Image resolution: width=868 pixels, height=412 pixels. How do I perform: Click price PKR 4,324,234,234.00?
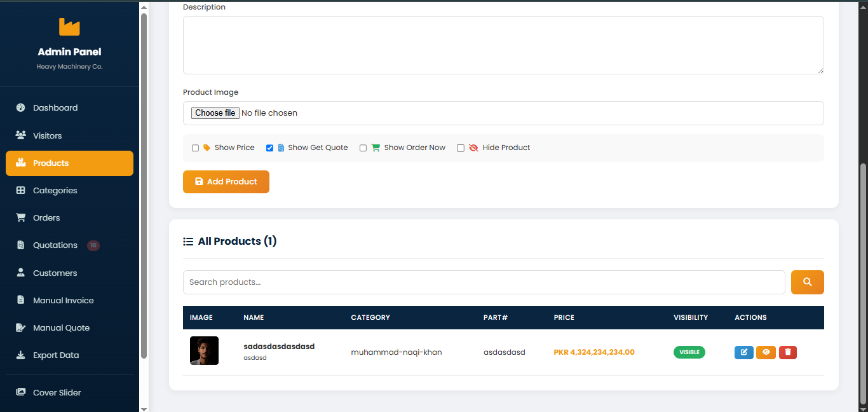coord(594,352)
